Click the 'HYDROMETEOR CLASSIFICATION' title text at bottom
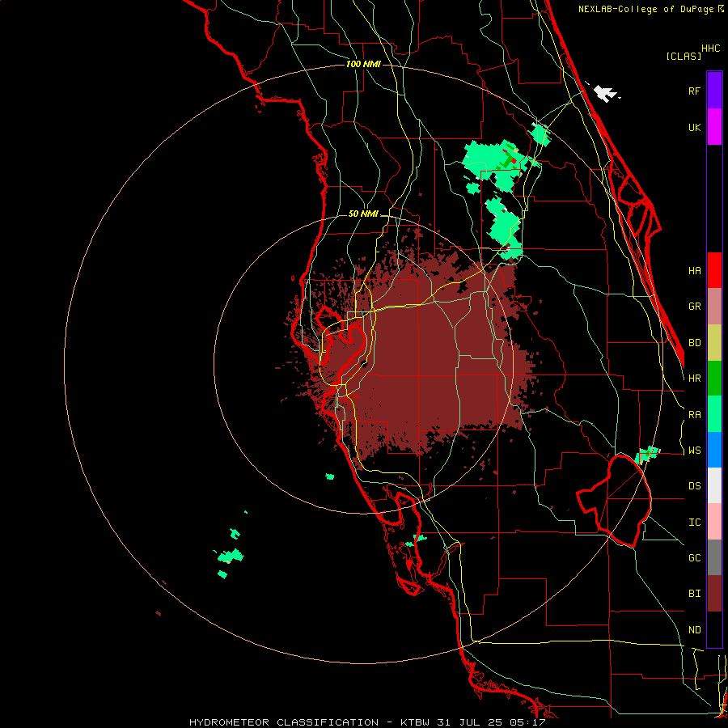 (284, 722)
